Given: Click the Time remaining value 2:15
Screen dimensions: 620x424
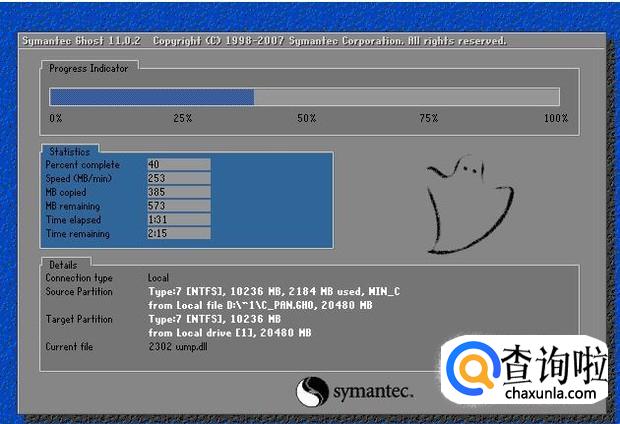Looking at the screenshot, I should [179, 233].
